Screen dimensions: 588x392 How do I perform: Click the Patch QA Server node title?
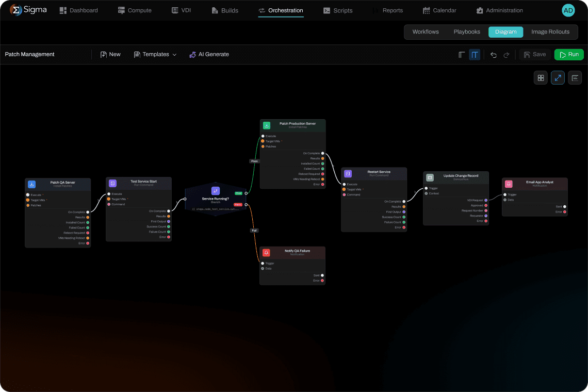[62, 182]
